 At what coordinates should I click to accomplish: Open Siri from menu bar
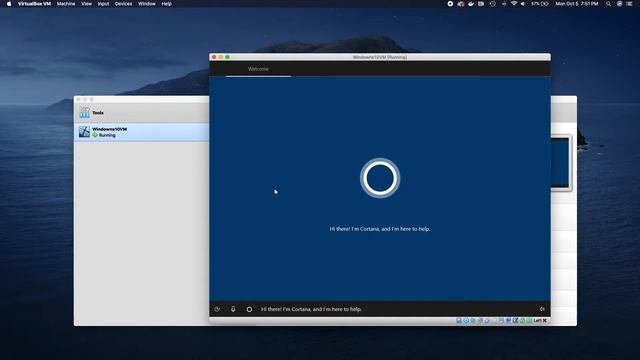point(619,4)
